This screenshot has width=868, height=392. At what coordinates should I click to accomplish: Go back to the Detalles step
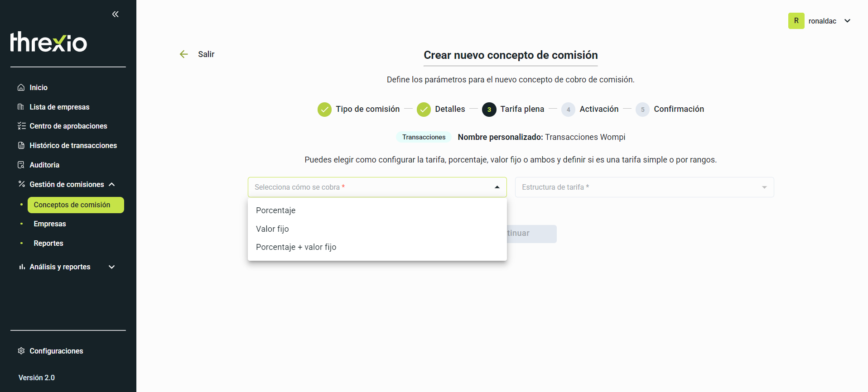441,109
